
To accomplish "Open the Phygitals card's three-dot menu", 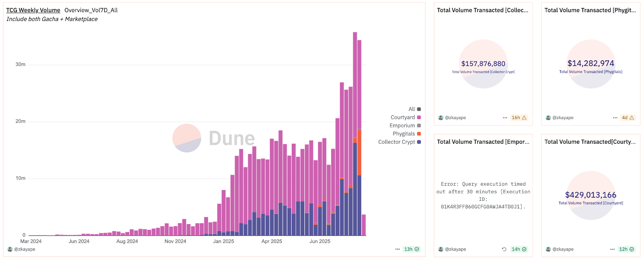I will (615, 118).
